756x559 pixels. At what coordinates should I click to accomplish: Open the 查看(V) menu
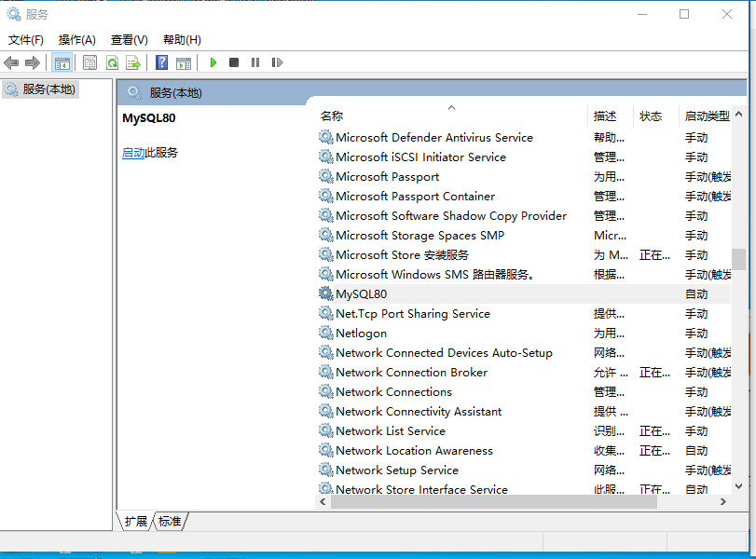click(x=129, y=40)
